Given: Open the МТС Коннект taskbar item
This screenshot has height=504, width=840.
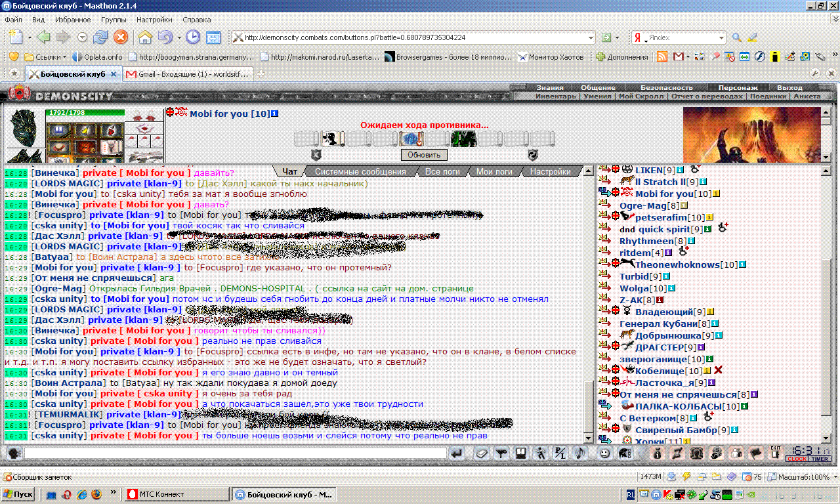Looking at the screenshot, I should 176,494.
